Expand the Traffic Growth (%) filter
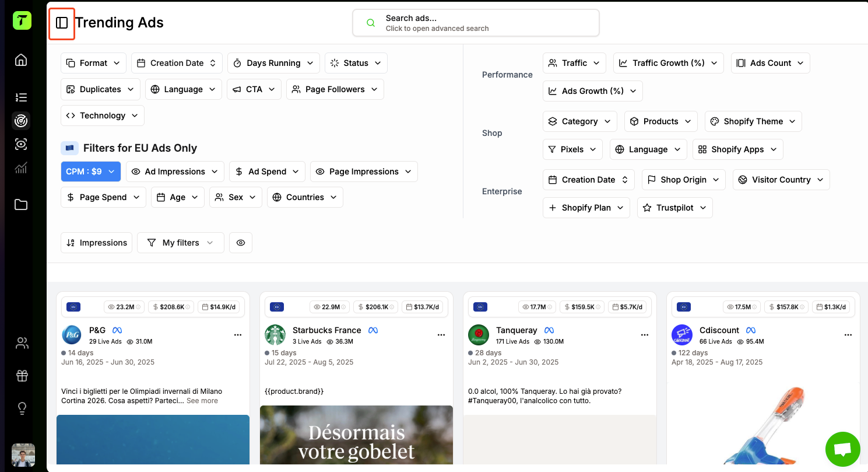 (668, 63)
